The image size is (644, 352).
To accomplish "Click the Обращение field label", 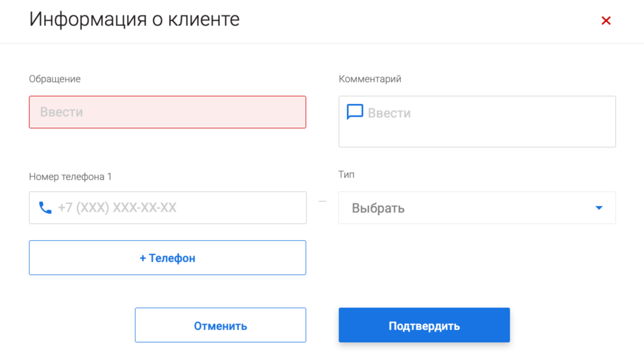I will (x=55, y=79).
